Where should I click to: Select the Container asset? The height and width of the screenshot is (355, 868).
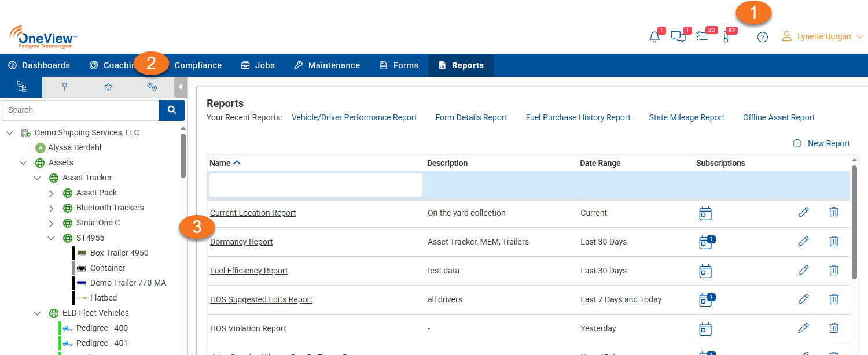click(108, 268)
